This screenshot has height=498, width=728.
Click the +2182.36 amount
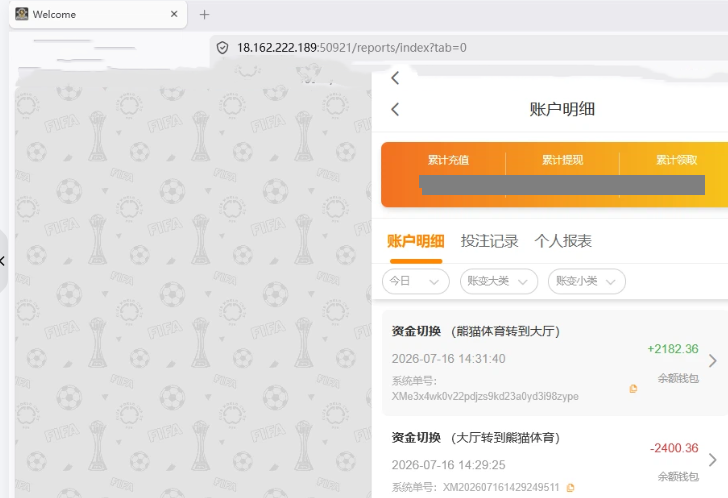(x=673, y=349)
